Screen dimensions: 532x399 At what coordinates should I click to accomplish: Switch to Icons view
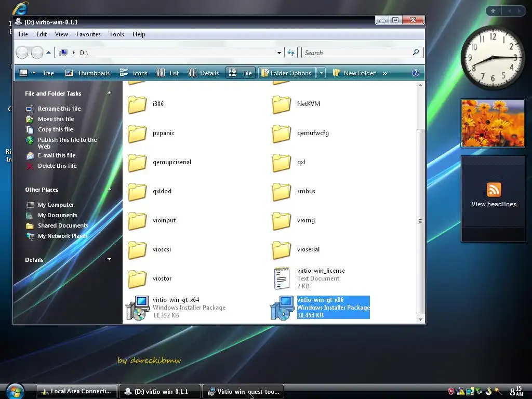134,73
